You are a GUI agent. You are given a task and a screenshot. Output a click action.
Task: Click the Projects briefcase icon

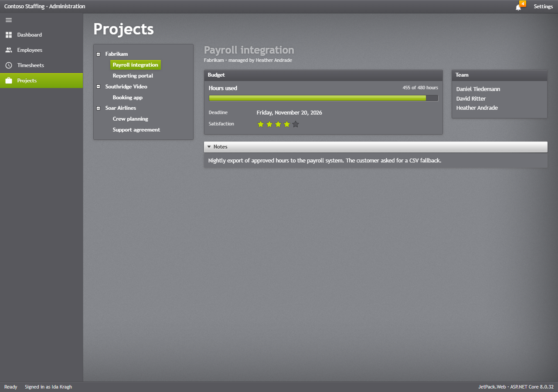pos(9,81)
